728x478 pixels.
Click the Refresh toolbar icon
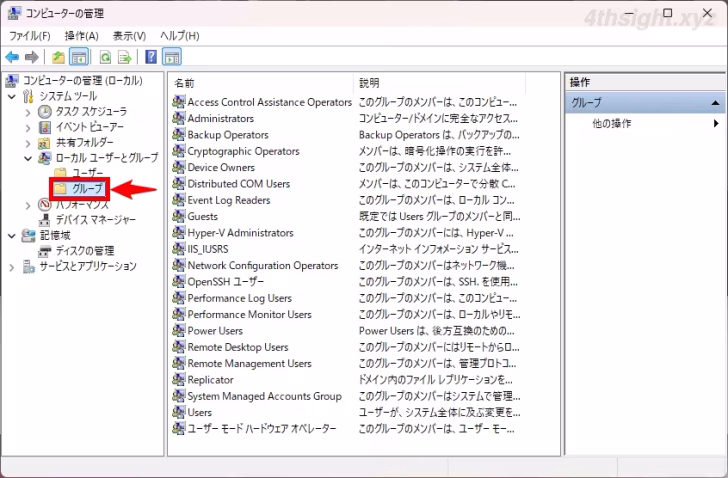105,57
